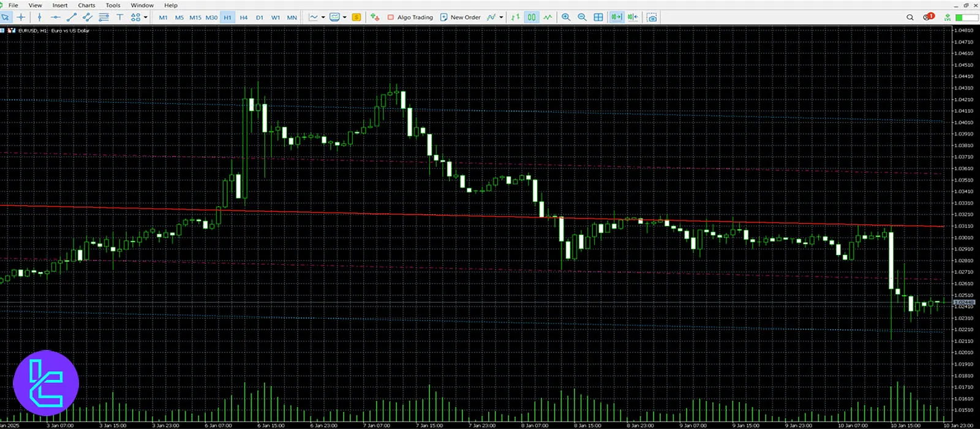
Task: Take a chart screenshot with camera icon
Action: pos(652,17)
